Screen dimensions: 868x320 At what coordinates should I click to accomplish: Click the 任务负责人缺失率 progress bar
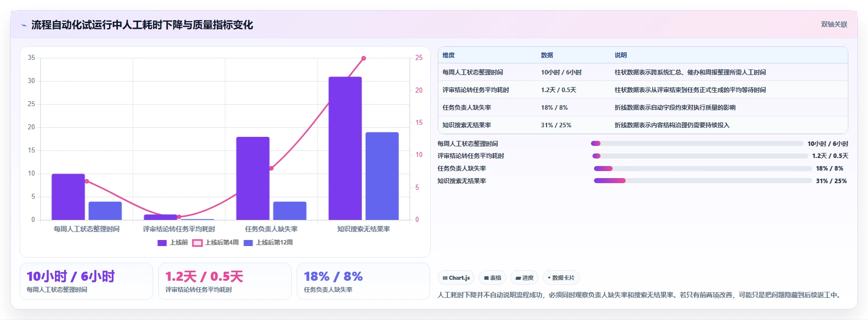[x=702, y=169]
